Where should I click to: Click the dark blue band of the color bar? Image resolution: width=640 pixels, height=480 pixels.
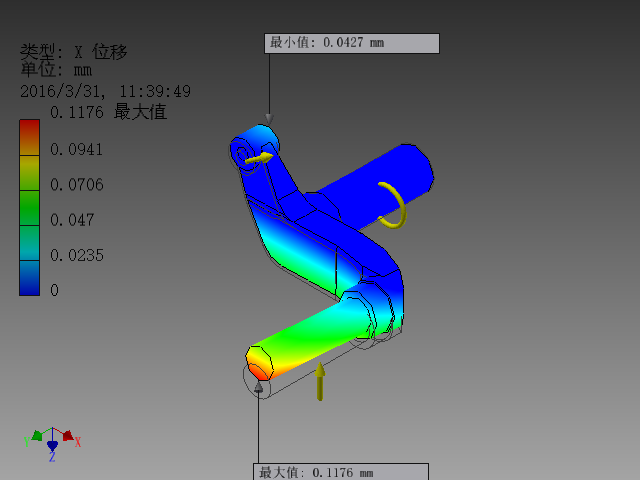pos(29,278)
